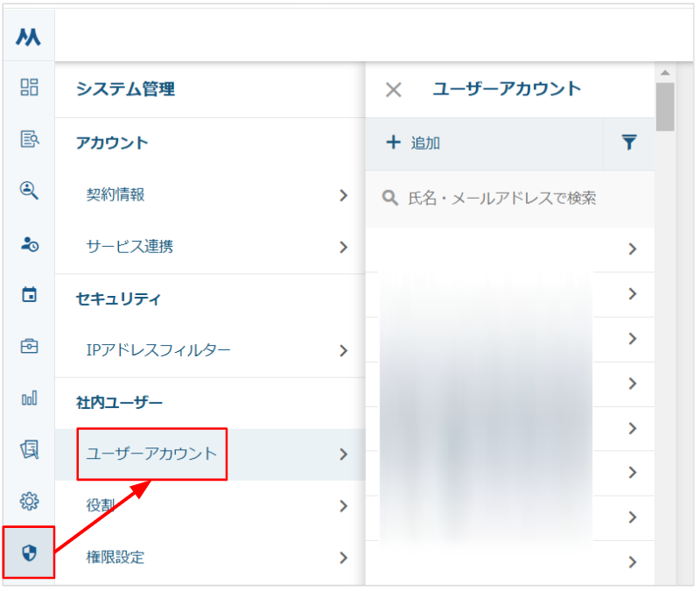Select サービス連携 in the system menu
This screenshot has width=700, height=591.
pos(210,247)
